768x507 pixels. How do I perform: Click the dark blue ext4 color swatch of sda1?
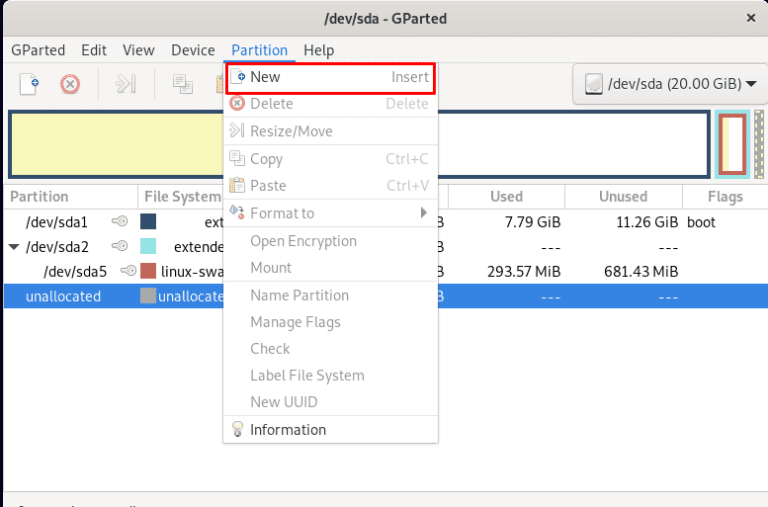[x=148, y=222]
